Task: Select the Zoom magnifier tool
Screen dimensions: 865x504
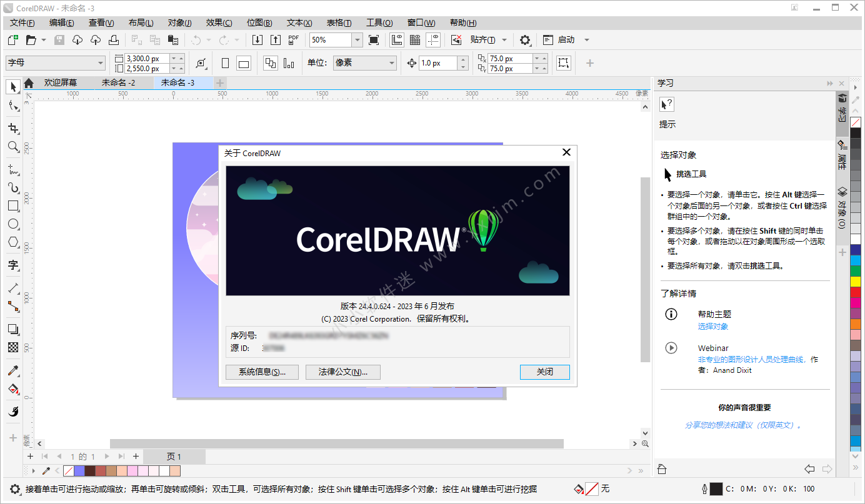Action: pyautogui.click(x=12, y=147)
